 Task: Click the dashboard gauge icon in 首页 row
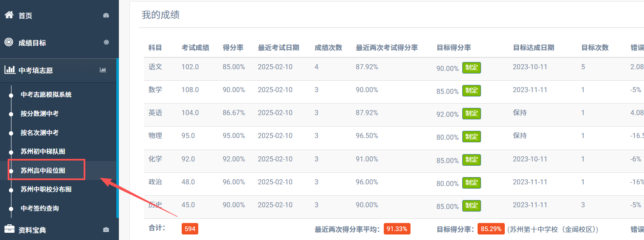[x=106, y=15]
